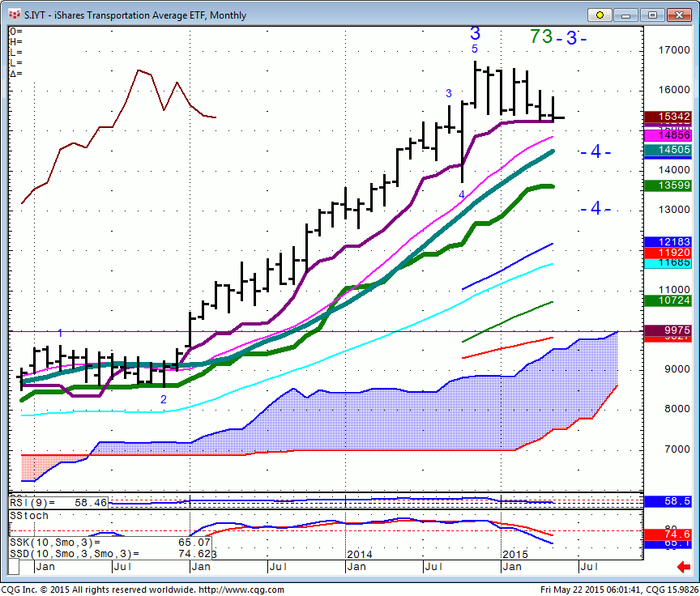Click the 17000 price axis label
Screen dimensions: 700x596
674,50
